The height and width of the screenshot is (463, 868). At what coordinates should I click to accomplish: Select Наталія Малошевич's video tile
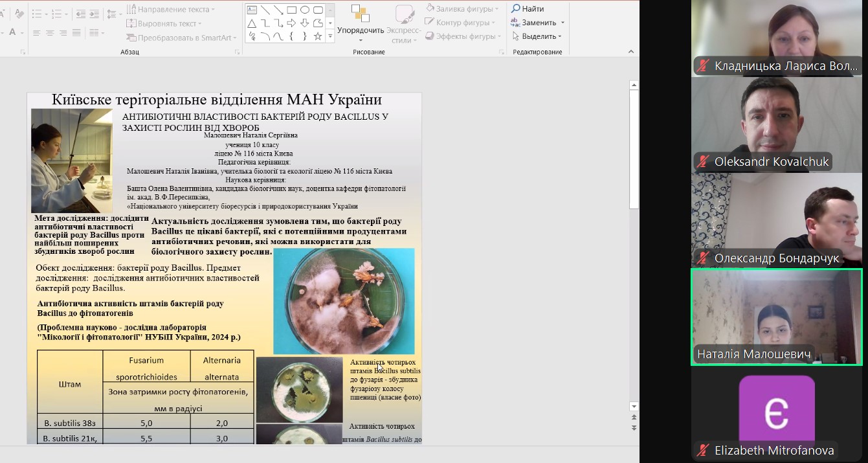pos(777,317)
